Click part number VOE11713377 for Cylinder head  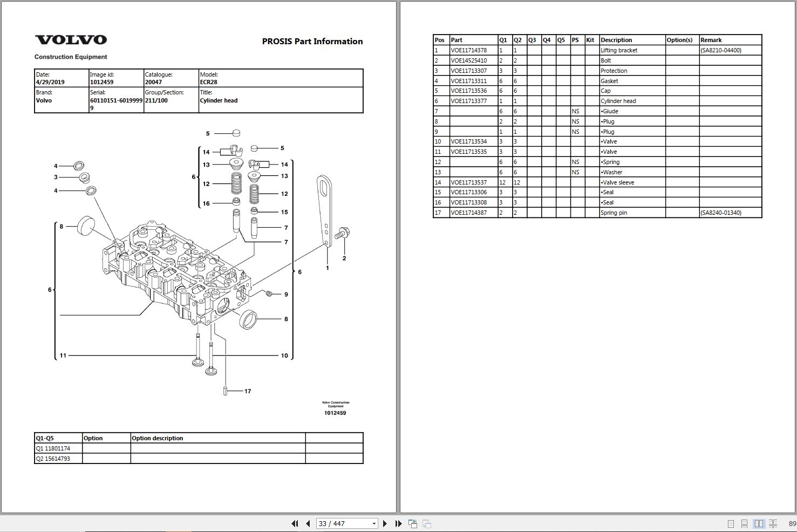pos(468,101)
